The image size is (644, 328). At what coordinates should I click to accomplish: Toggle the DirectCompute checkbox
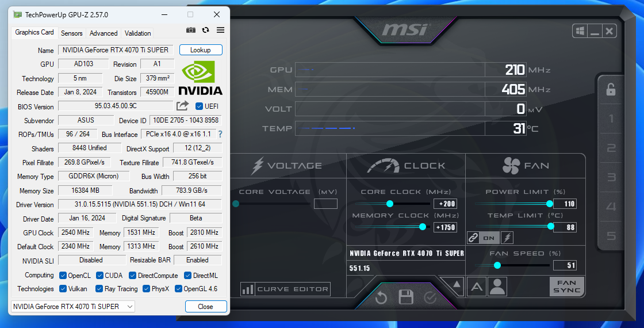click(x=132, y=276)
